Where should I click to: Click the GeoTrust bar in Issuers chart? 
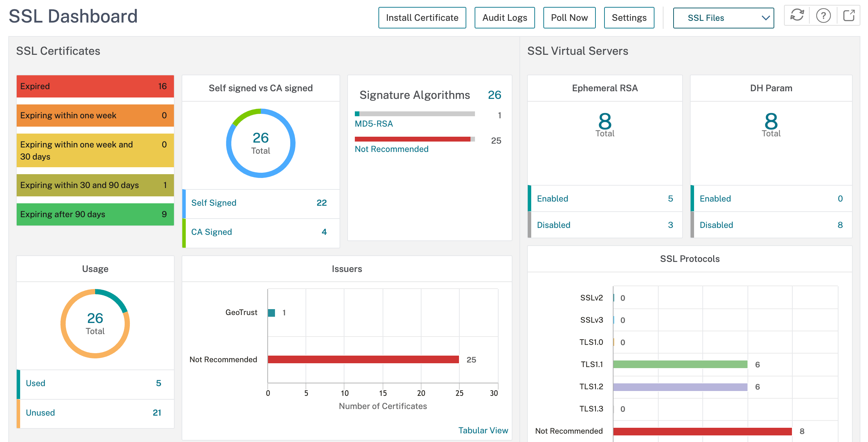click(x=272, y=313)
